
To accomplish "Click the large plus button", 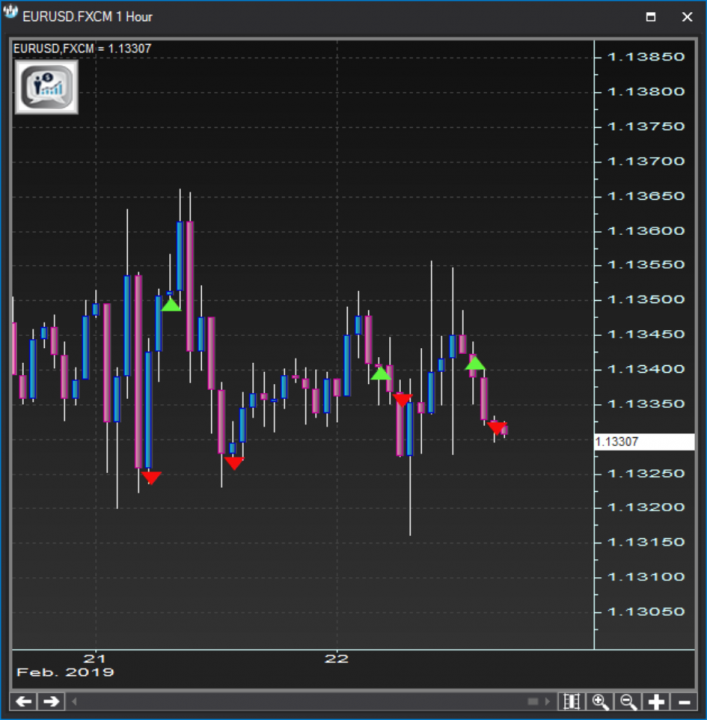I will pos(656,702).
